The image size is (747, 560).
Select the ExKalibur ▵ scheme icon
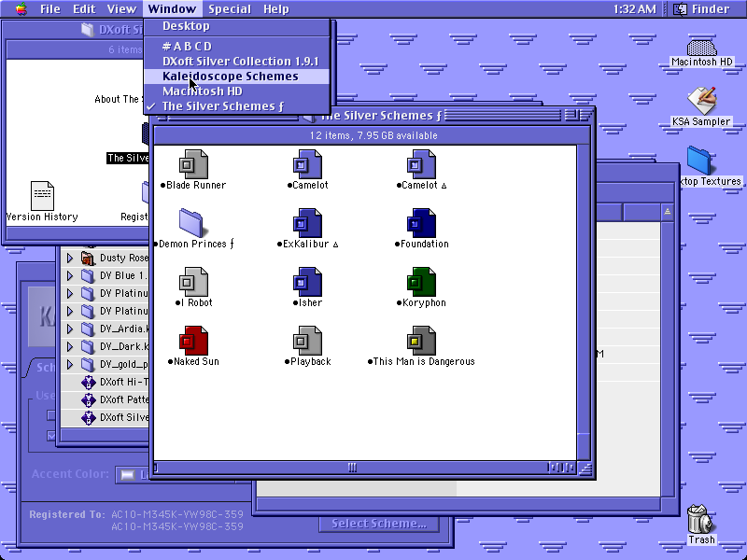pyautogui.click(x=307, y=222)
